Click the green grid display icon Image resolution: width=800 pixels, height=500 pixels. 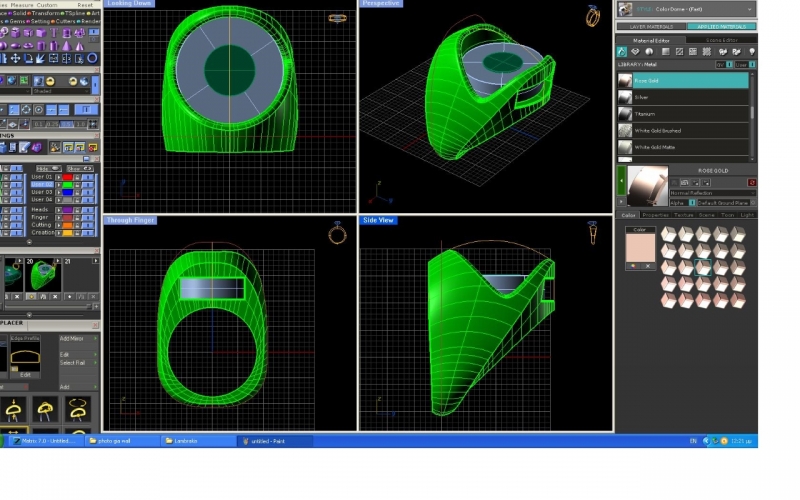[x=24, y=81]
